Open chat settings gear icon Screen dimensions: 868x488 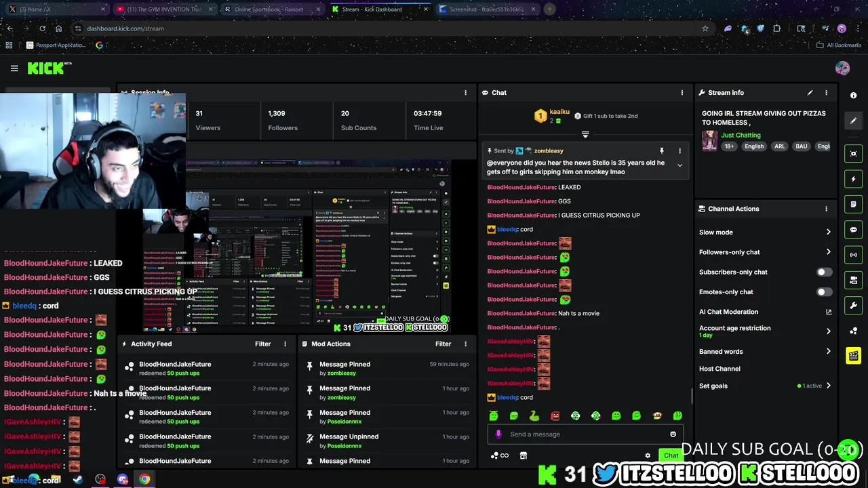click(x=648, y=455)
